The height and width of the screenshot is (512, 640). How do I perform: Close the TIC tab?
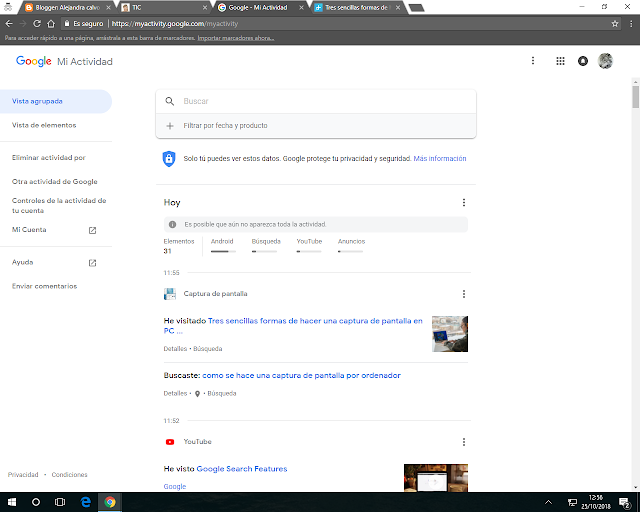tap(205, 7)
